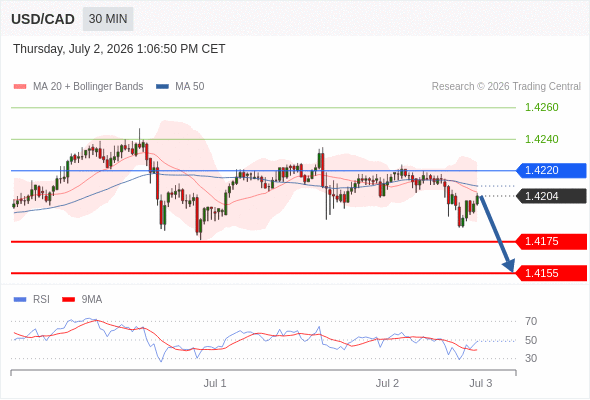The image size is (590, 400).
Task: Click the date and time line
Action: 119,49
